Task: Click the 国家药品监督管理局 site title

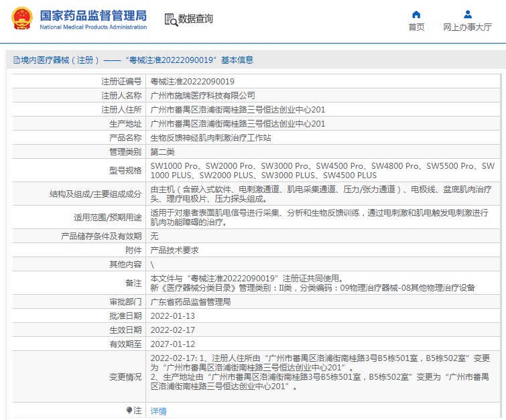Action: click(x=92, y=15)
